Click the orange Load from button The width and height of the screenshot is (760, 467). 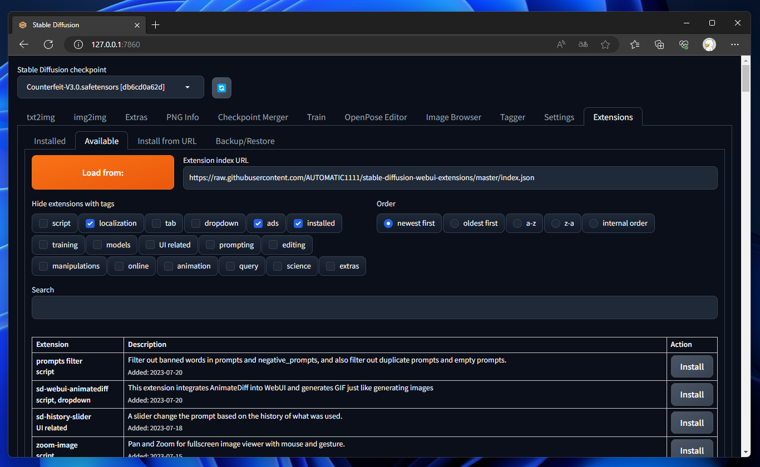[x=103, y=173]
